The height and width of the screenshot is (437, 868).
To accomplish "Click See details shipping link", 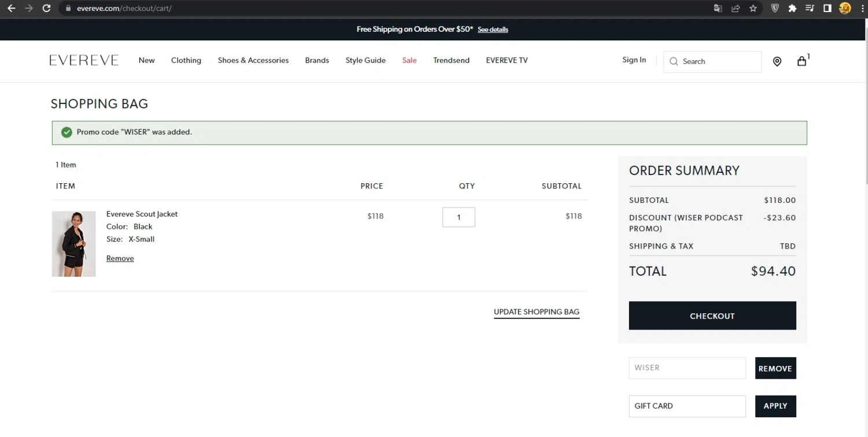I will [493, 29].
